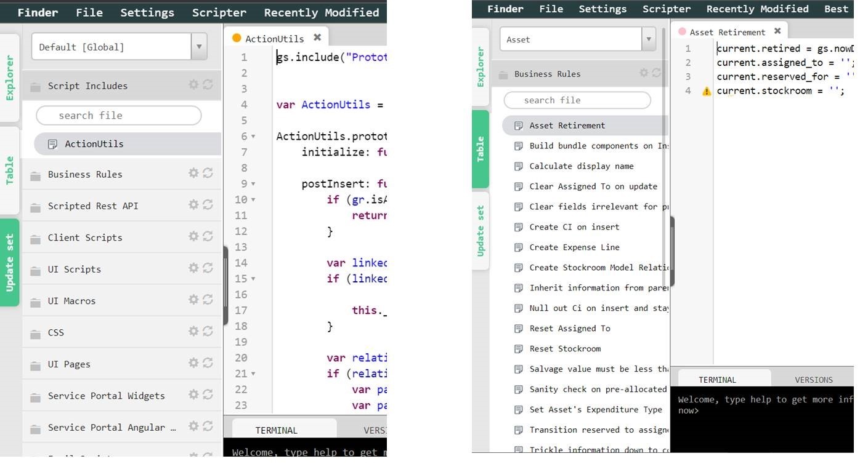Close the Asset Retirement editor tab
This screenshot has height=464, width=868.
click(x=777, y=31)
